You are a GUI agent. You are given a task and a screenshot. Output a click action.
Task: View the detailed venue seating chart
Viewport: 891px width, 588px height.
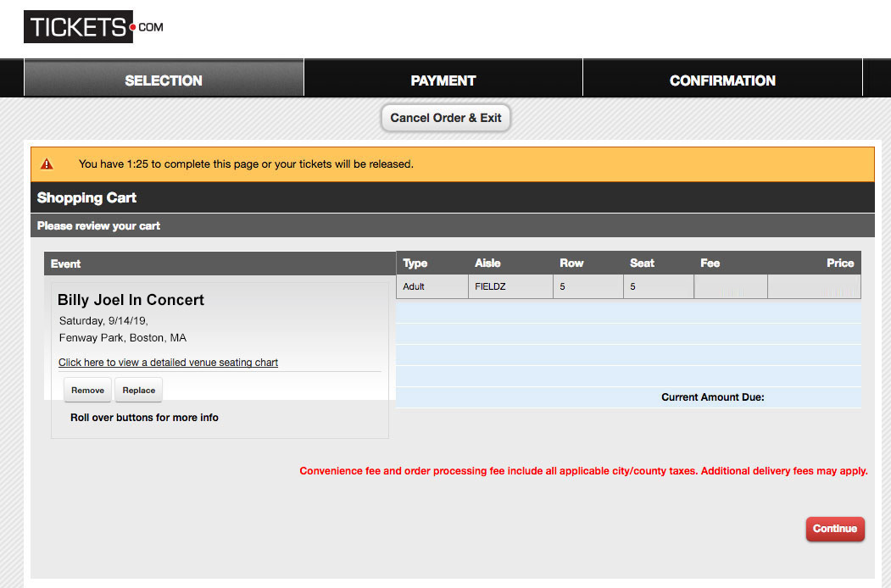(x=168, y=363)
